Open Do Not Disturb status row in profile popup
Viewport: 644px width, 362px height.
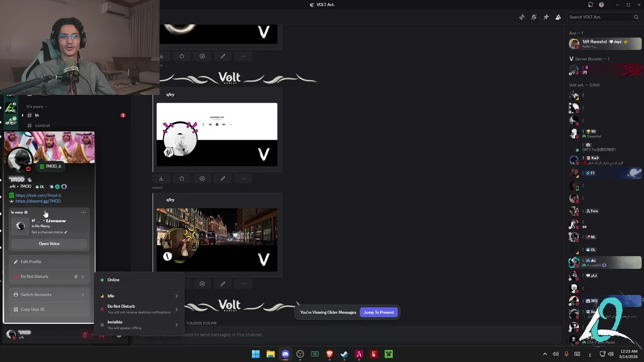tap(49, 277)
